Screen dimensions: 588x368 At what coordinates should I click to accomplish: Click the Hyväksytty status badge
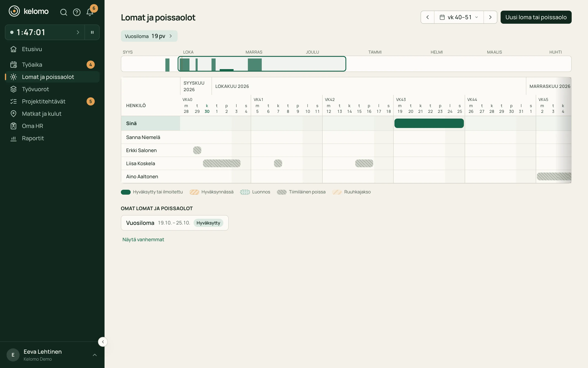coord(208,223)
